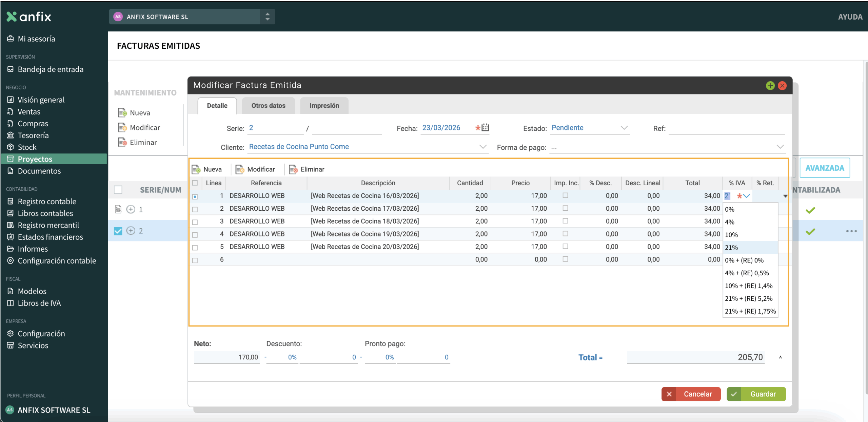
Task: Click the Eliminar line icon in invoice grid
Action: [293, 169]
